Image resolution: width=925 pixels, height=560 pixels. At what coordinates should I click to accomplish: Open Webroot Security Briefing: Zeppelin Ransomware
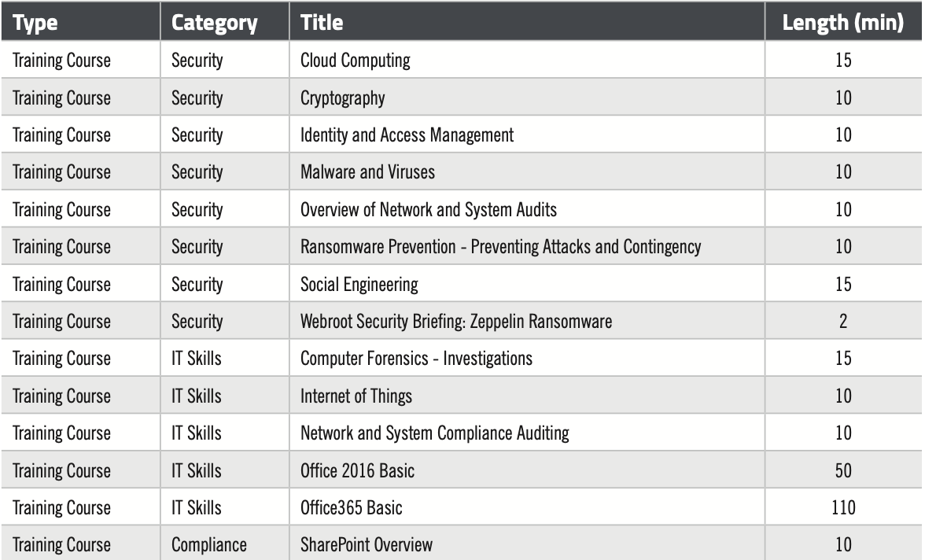456,322
